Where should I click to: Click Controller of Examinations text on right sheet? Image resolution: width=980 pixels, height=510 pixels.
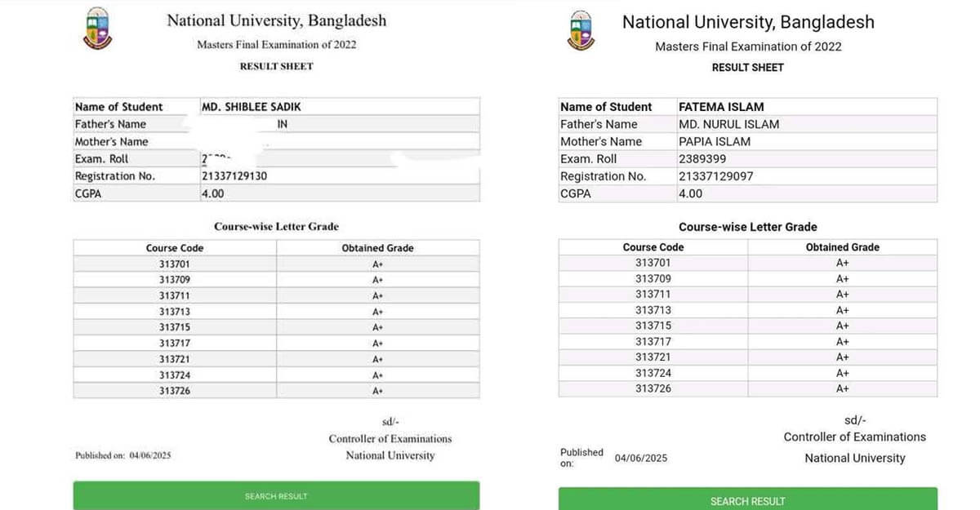[855, 437]
